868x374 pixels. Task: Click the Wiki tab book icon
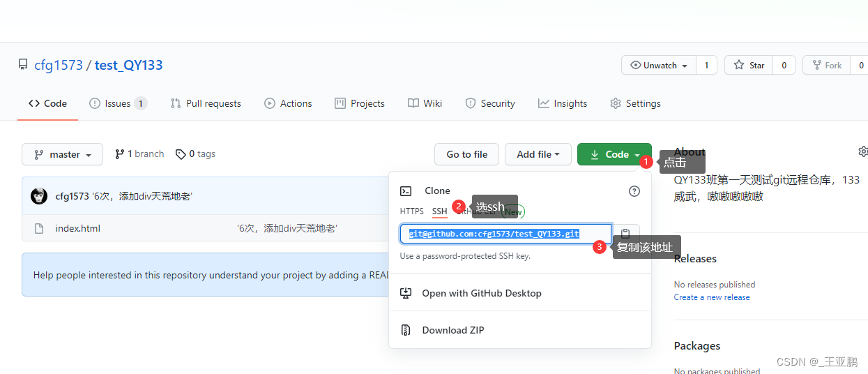tap(413, 103)
